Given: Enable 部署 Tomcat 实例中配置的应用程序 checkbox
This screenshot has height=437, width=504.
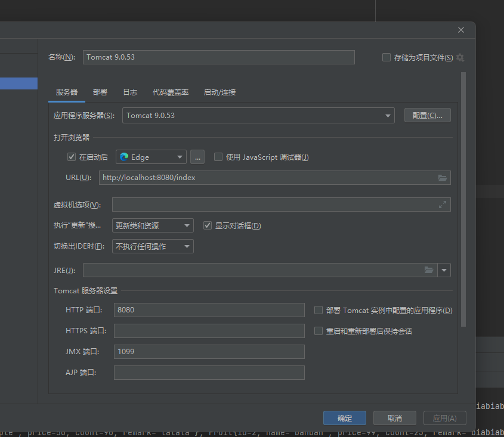Looking at the screenshot, I should [x=319, y=310].
